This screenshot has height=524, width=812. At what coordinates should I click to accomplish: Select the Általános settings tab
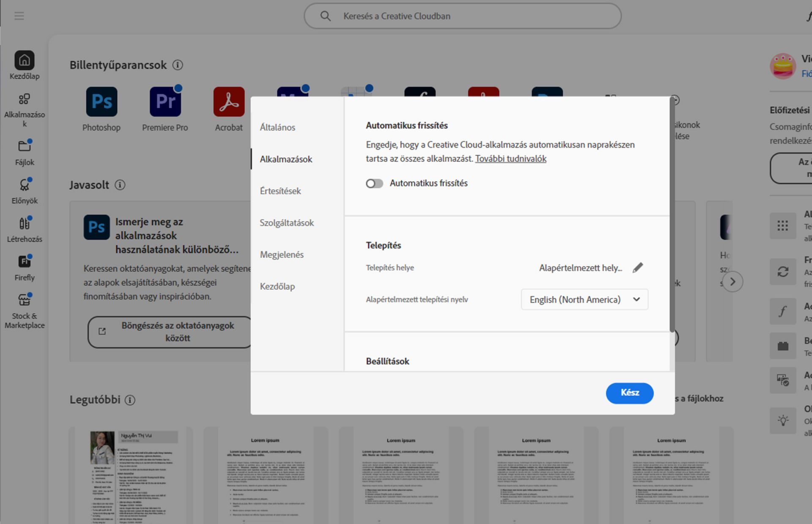click(x=277, y=127)
